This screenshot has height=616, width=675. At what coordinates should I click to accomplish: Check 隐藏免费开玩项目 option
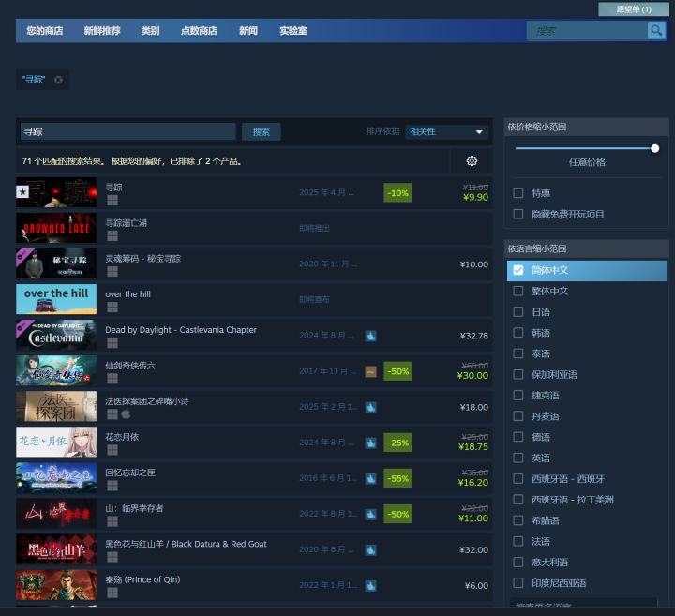pos(518,214)
